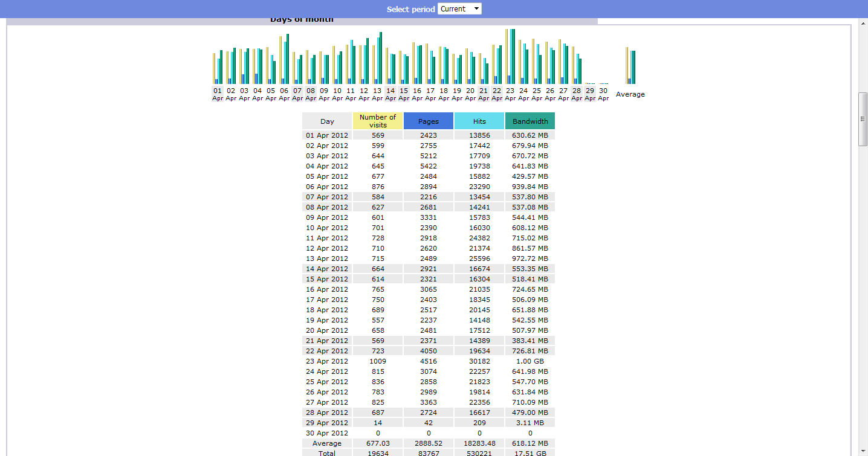This screenshot has height=456, width=868.
Task: Click the 10 Apr label under the chart
Action: click(337, 94)
